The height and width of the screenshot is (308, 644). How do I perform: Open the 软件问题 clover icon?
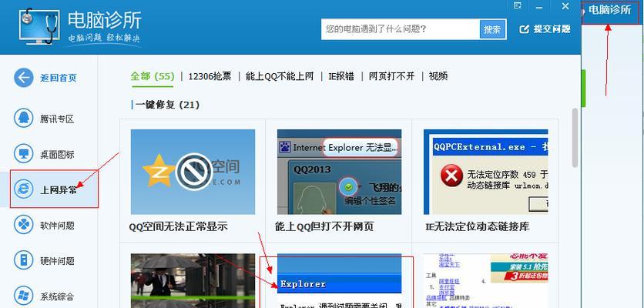(24, 225)
